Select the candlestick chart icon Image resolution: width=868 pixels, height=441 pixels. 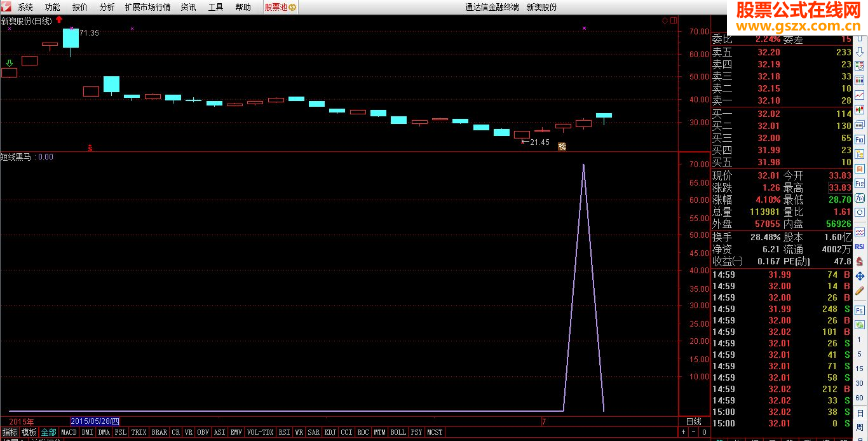coord(860,109)
